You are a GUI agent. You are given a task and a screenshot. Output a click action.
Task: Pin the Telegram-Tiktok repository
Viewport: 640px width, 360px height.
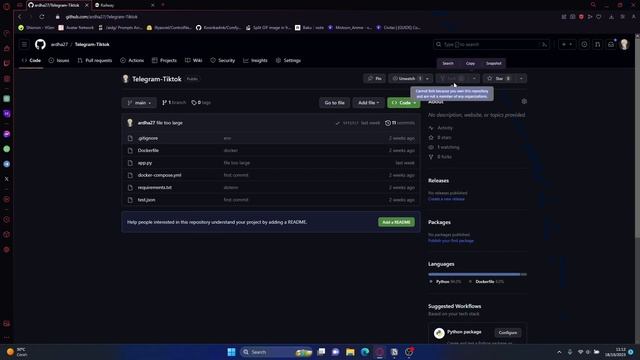374,78
